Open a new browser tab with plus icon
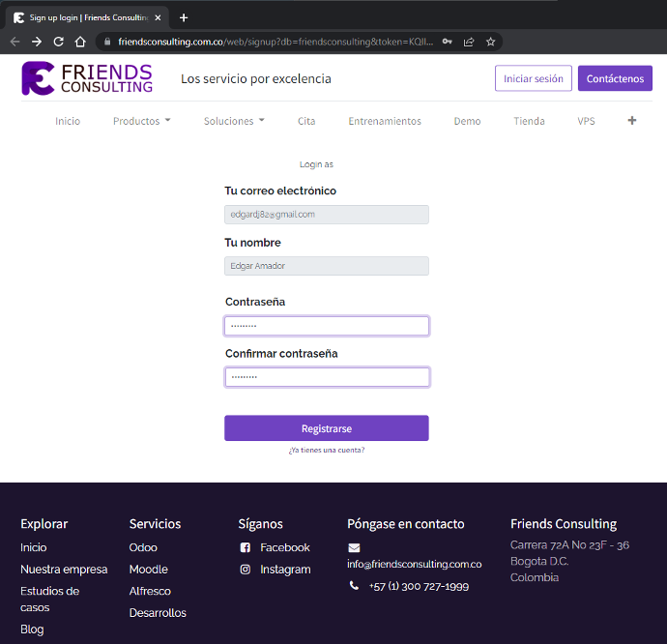Screen dimensions: 667x644 [184, 17]
